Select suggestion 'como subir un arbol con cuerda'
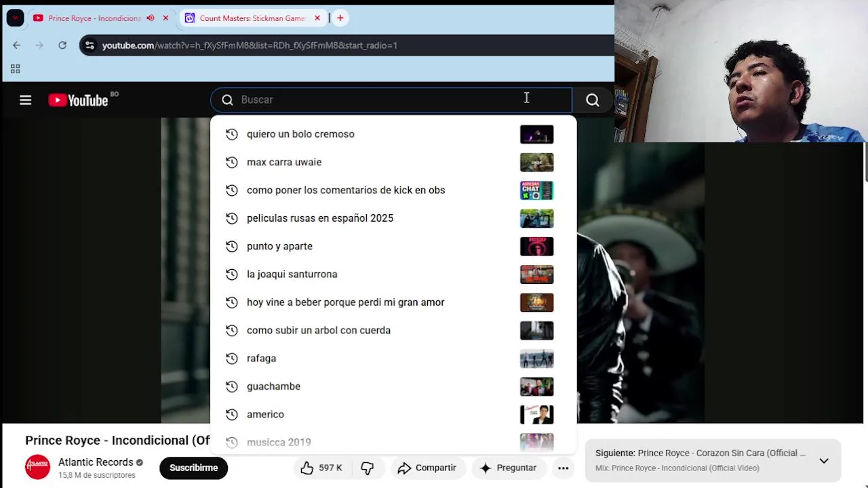Screen dimensions: 868x488 pyautogui.click(x=393, y=330)
